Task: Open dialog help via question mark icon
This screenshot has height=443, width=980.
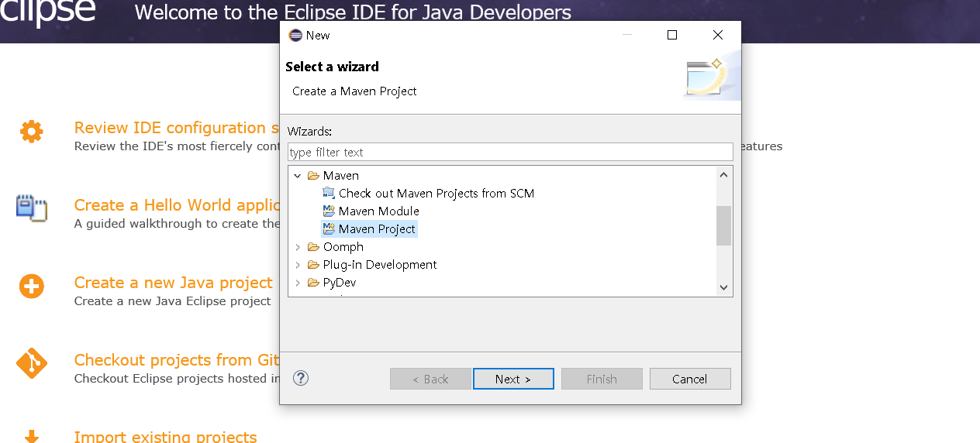Action: click(x=302, y=378)
